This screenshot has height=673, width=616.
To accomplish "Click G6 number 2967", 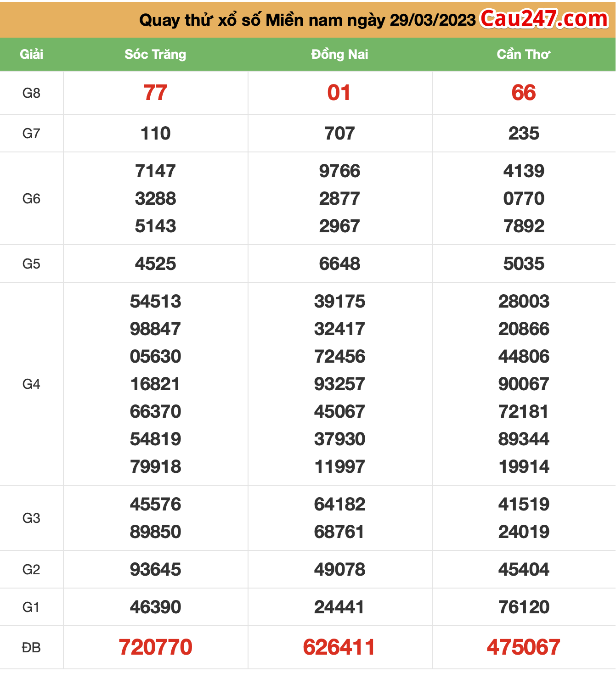I will pyautogui.click(x=339, y=226).
